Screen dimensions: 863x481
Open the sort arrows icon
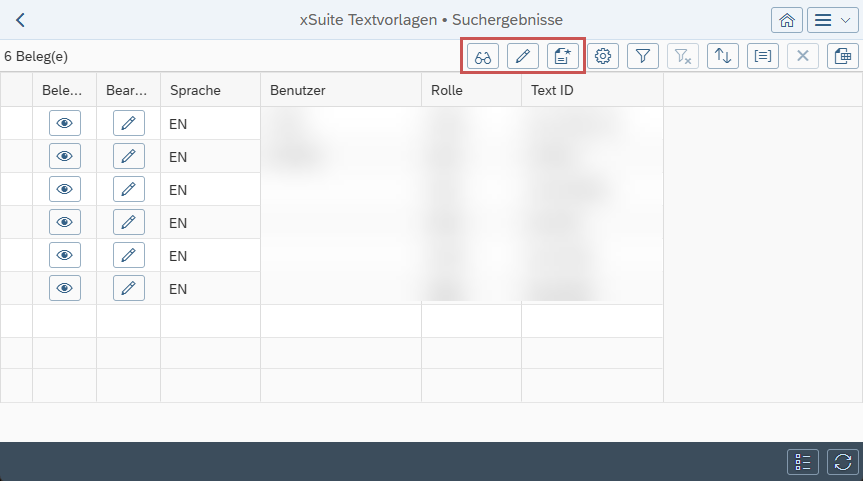[723, 56]
